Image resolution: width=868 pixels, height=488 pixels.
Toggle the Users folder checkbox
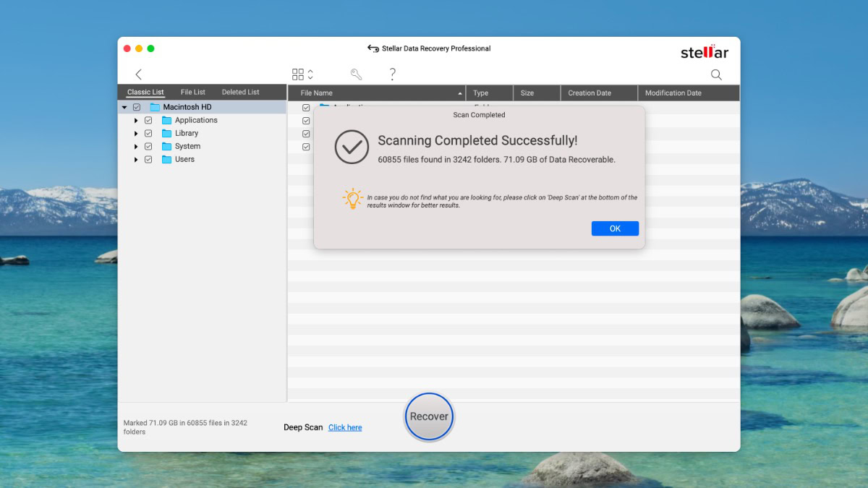coord(148,160)
